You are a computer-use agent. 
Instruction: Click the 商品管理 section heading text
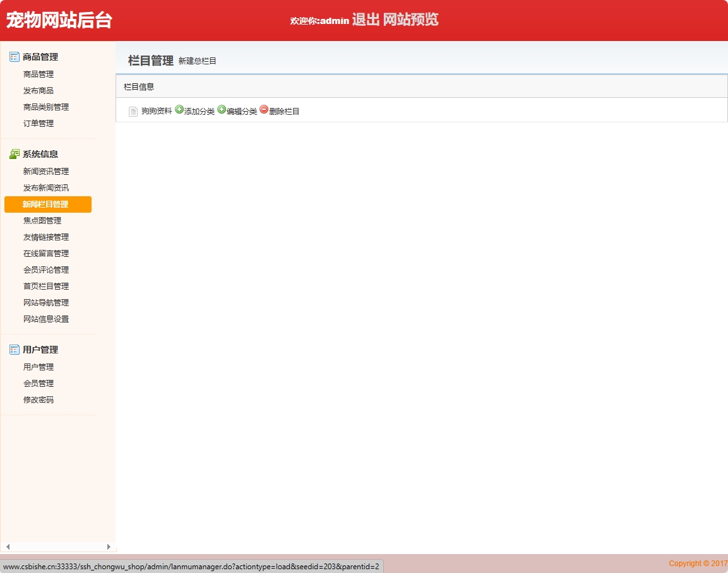tap(40, 57)
